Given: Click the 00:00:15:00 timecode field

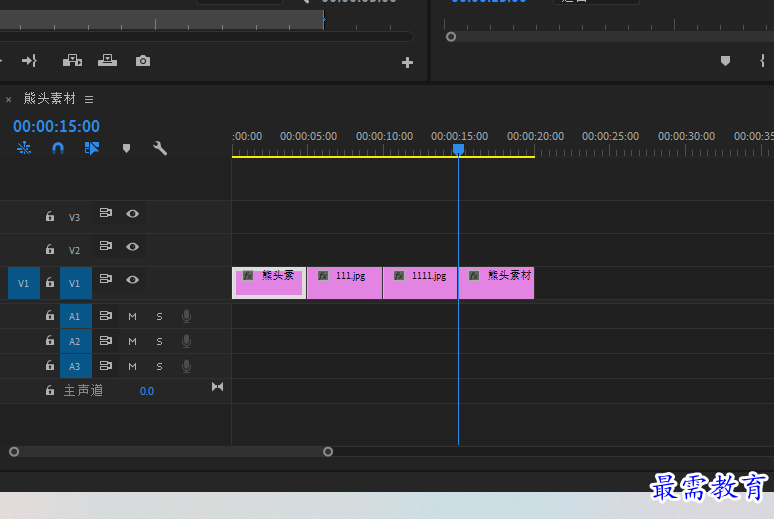Looking at the screenshot, I should (56, 126).
